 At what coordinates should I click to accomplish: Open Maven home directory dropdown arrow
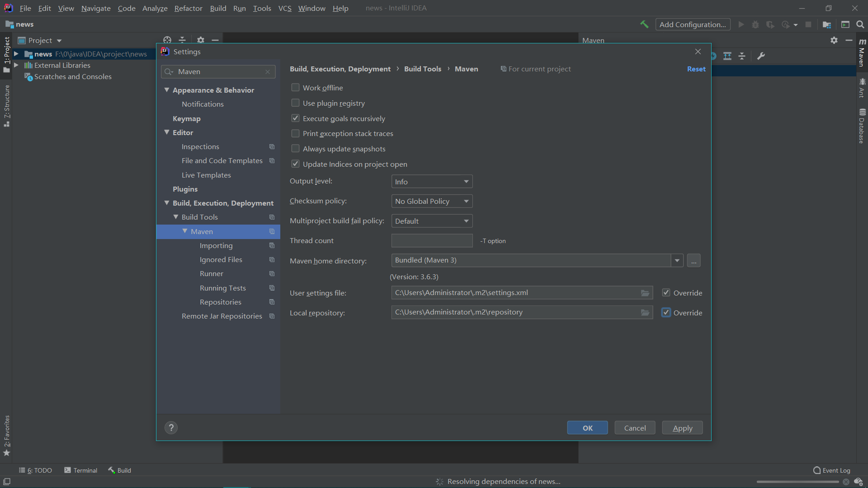tap(677, 261)
